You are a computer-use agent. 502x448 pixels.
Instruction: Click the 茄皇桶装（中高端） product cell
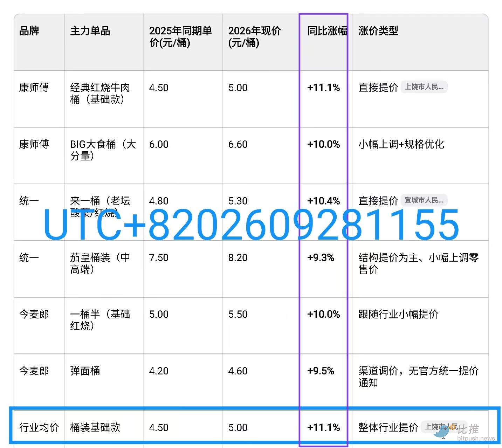[x=100, y=263]
